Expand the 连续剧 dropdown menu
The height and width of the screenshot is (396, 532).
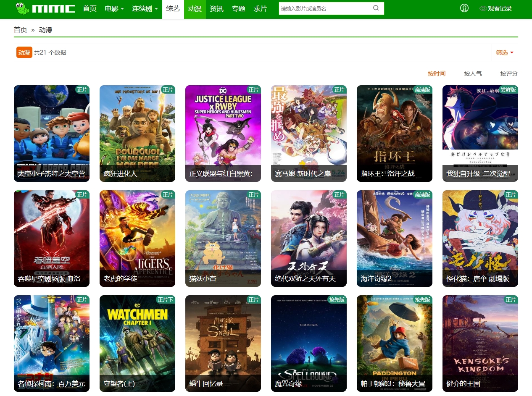pos(145,8)
